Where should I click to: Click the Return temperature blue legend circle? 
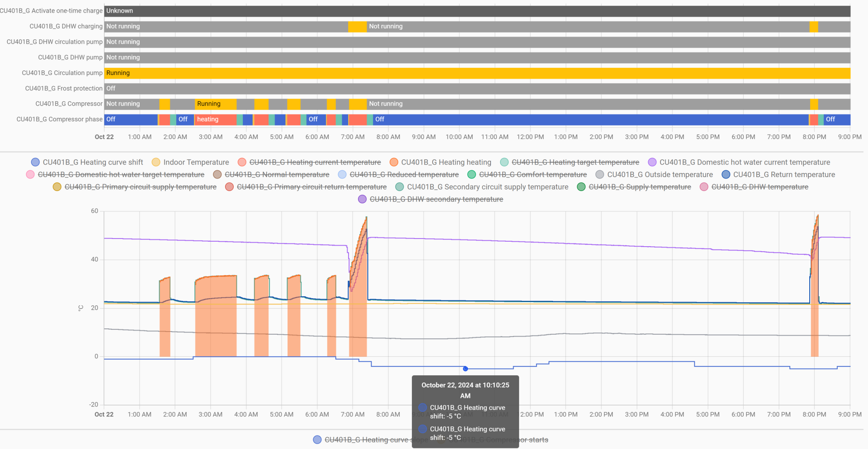click(726, 174)
